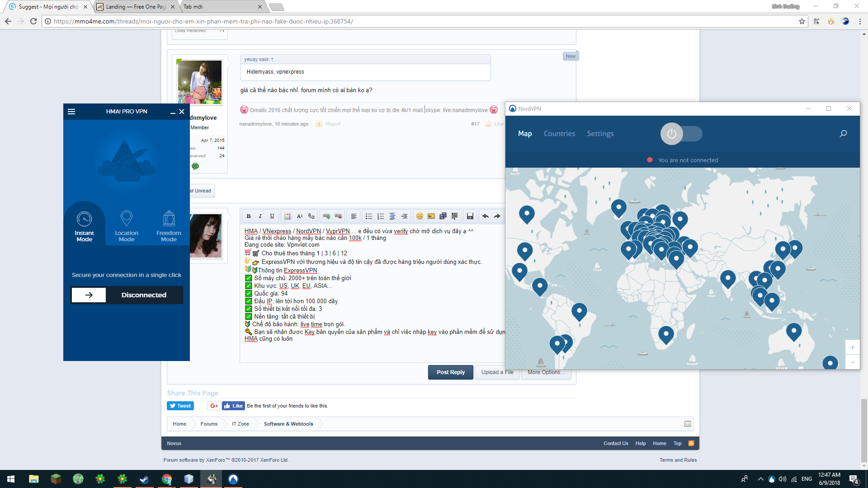The height and width of the screenshot is (488, 868).
Task: Click the Post Reply button
Action: click(x=450, y=372)
